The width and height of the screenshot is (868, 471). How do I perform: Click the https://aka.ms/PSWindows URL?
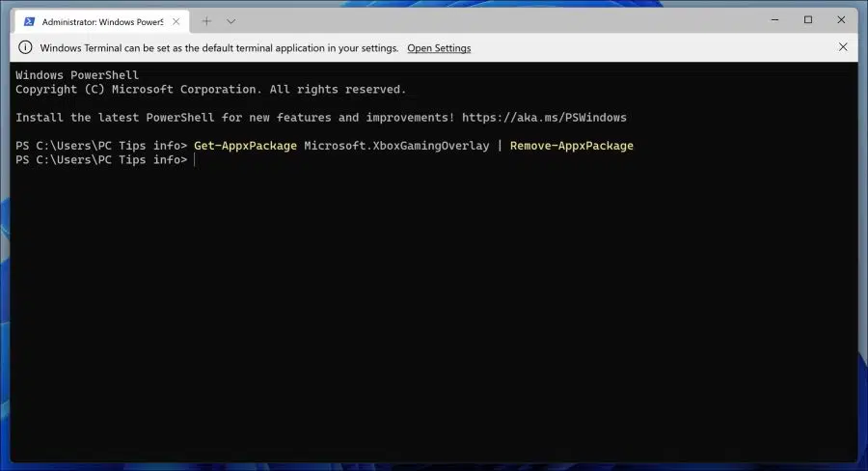tap(544, 118)
